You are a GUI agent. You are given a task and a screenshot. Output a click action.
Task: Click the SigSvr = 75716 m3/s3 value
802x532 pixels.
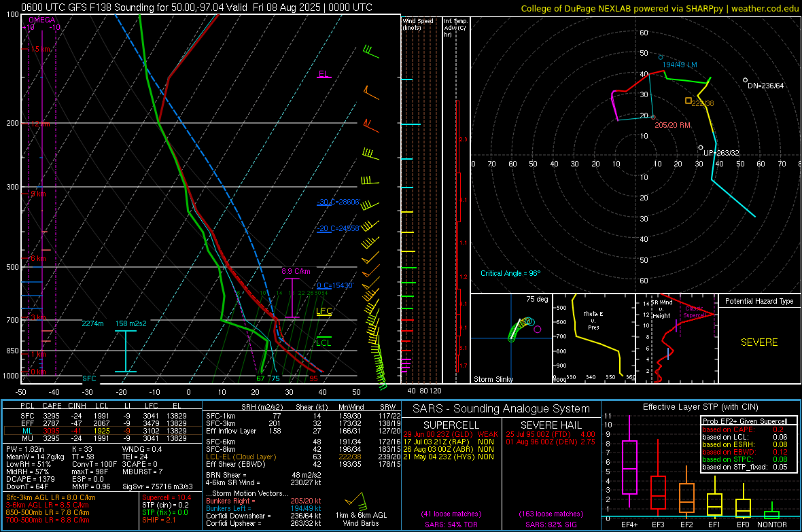click(158, 486)
